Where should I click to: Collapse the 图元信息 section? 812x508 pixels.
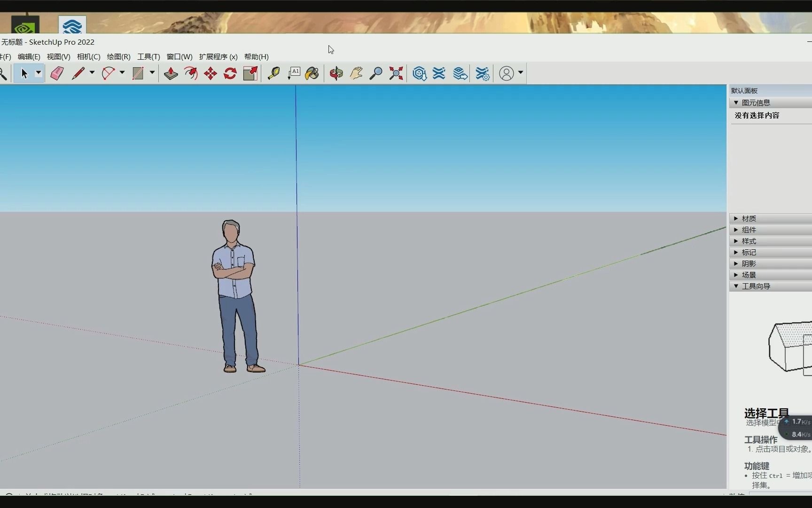(736, 103)
